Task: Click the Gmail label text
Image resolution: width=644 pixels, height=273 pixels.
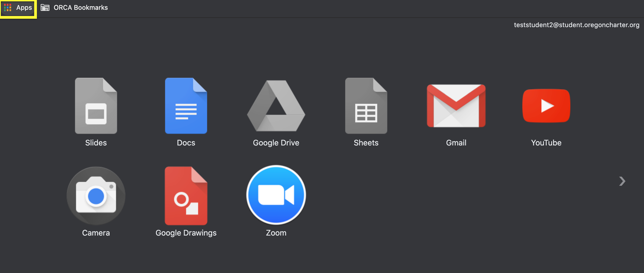Action: coord(456,143)
